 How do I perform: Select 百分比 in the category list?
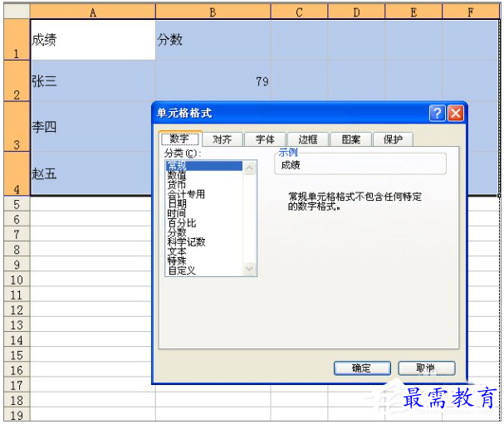204,222
